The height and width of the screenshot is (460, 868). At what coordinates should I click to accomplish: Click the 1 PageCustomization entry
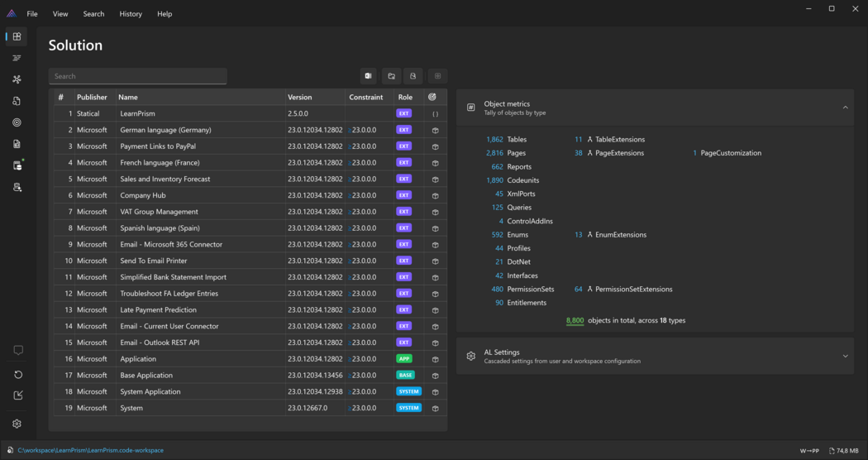pyautogui.click(x=727, y=153)
